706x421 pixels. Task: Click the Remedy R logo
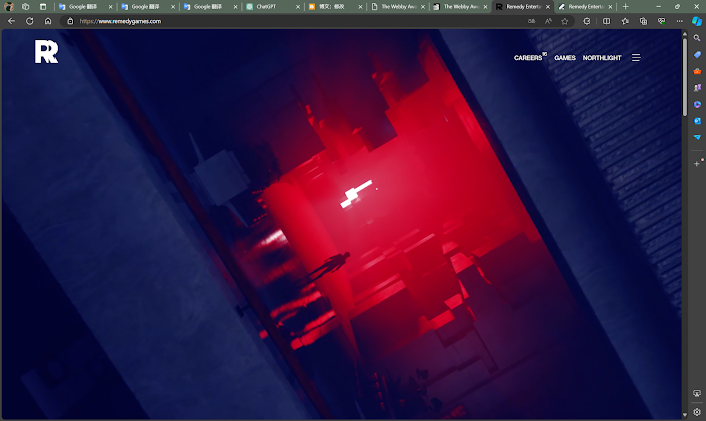click(46, 51)
